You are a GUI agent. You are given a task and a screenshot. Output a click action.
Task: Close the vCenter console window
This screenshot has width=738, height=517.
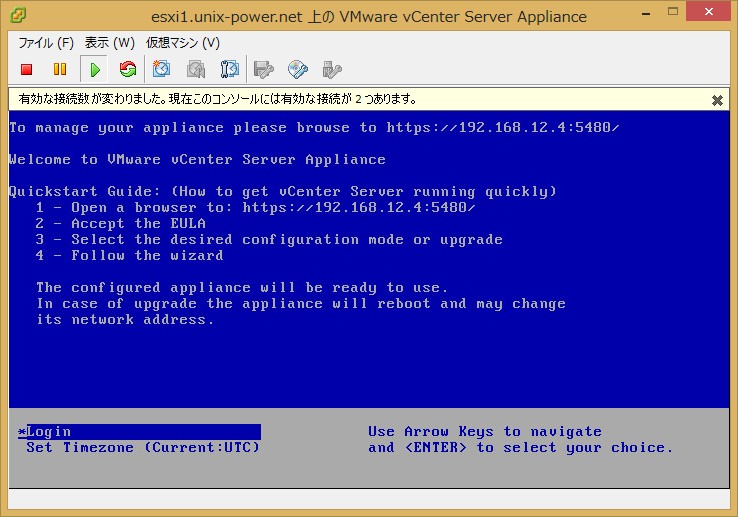(x=708, y=11)
